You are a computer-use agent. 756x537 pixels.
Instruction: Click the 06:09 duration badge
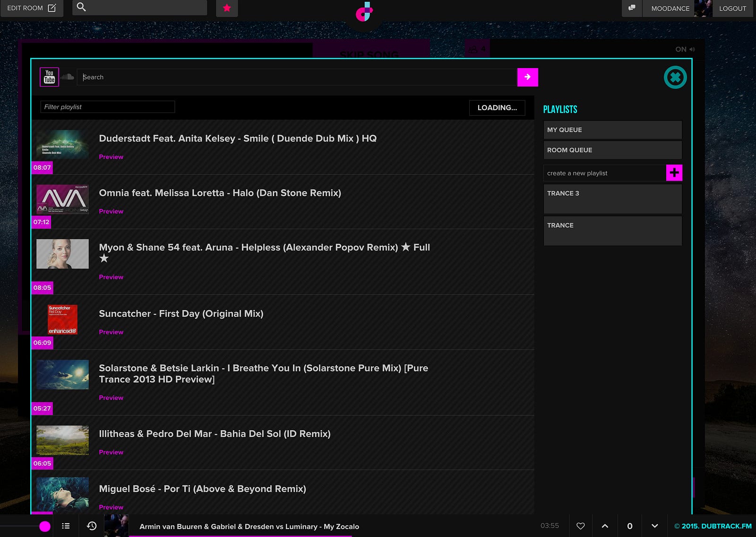[42, 343]
